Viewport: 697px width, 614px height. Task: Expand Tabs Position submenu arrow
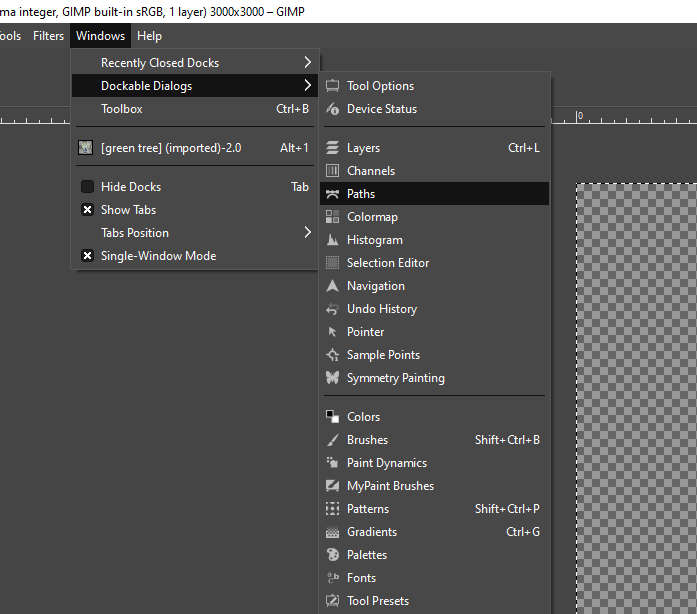308,233
